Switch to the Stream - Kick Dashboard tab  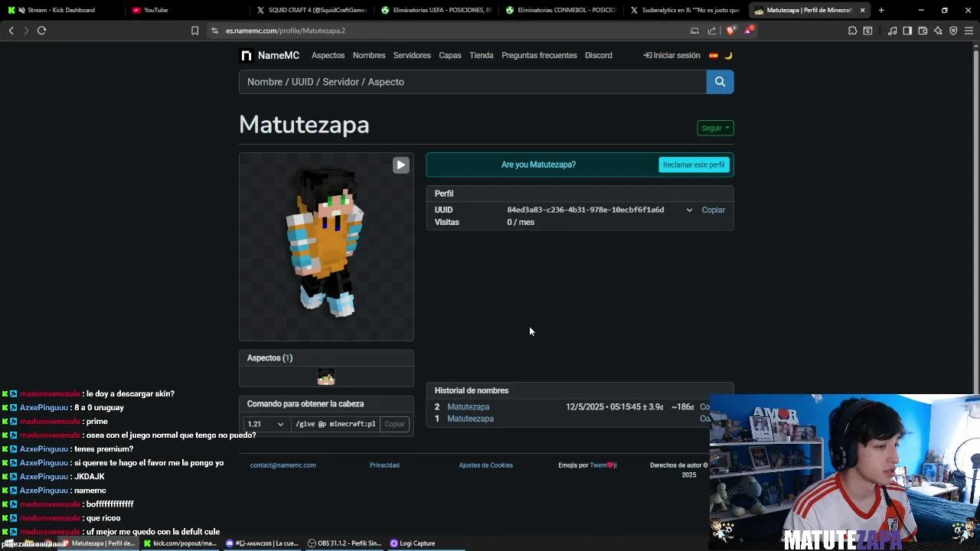[x=61, y=10]
